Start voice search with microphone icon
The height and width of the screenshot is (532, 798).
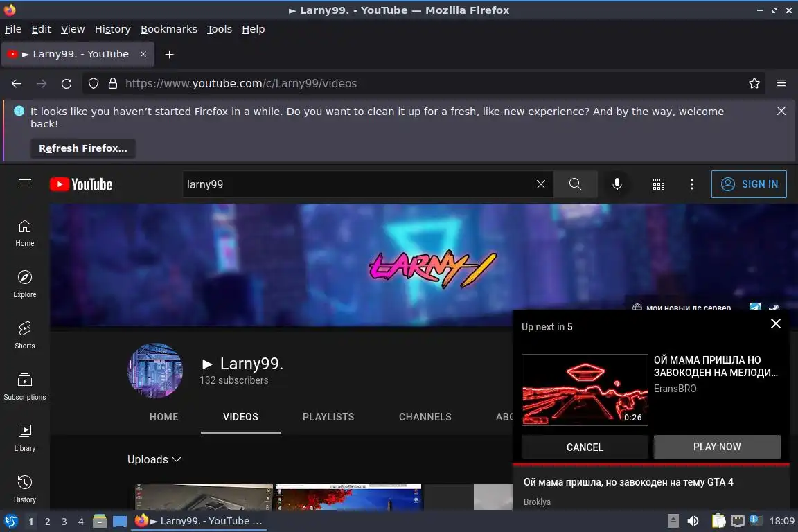coord(617,184)
